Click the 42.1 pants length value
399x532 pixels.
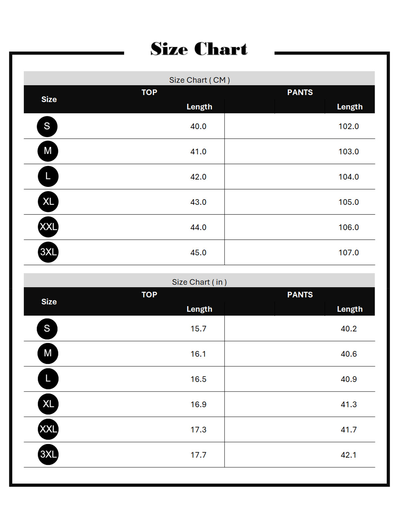tap(348, 455)
